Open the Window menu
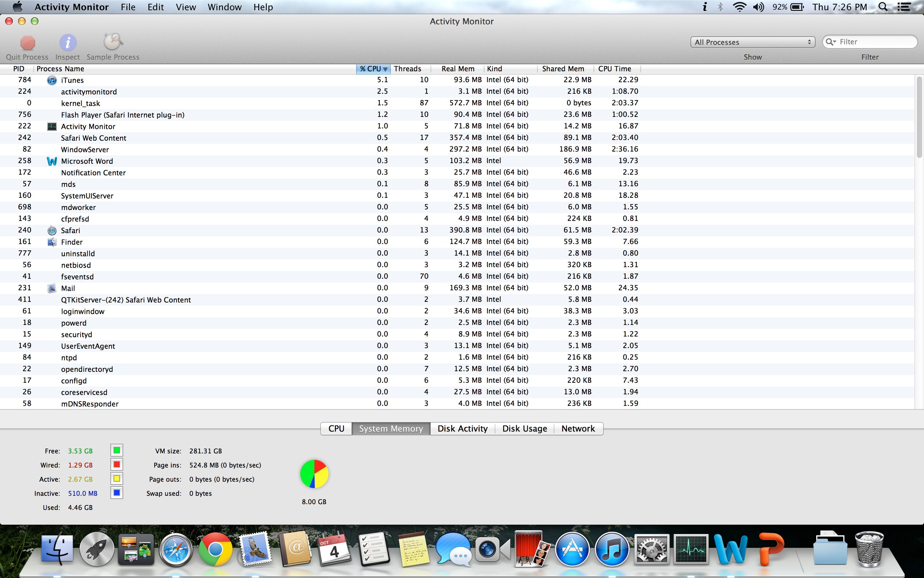This screenshot has width=924, height=578. pos(225,7)
